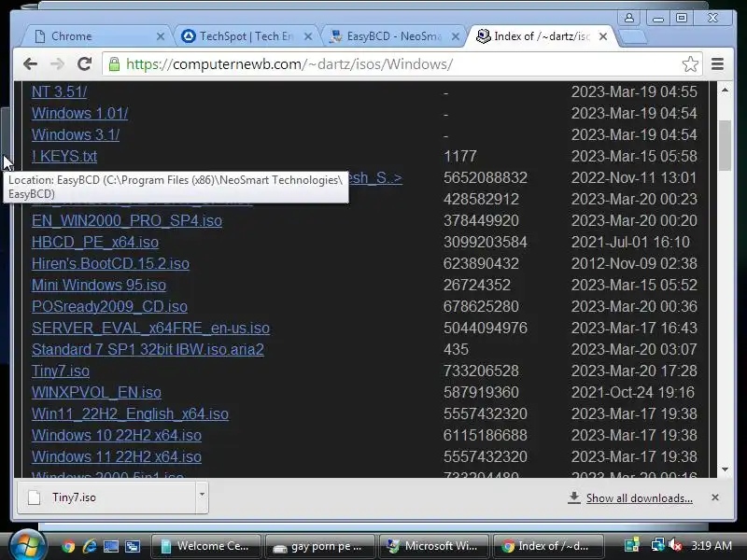Switch to Index of /~d... taskbar button
This screenshot has width=747, height=560.
[x=548, y=546]
